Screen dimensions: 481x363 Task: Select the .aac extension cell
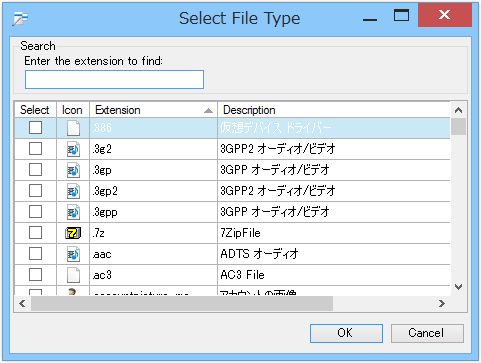(153, 254)
